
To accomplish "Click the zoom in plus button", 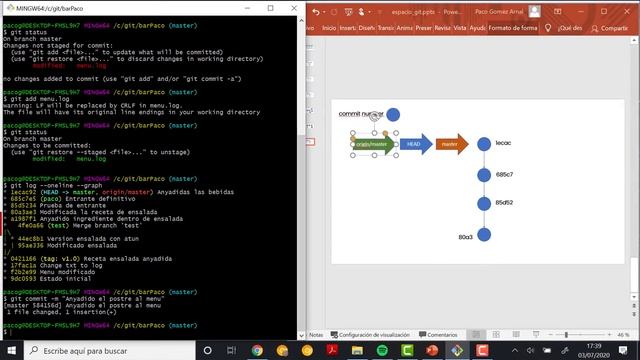I will click(609, 335).
